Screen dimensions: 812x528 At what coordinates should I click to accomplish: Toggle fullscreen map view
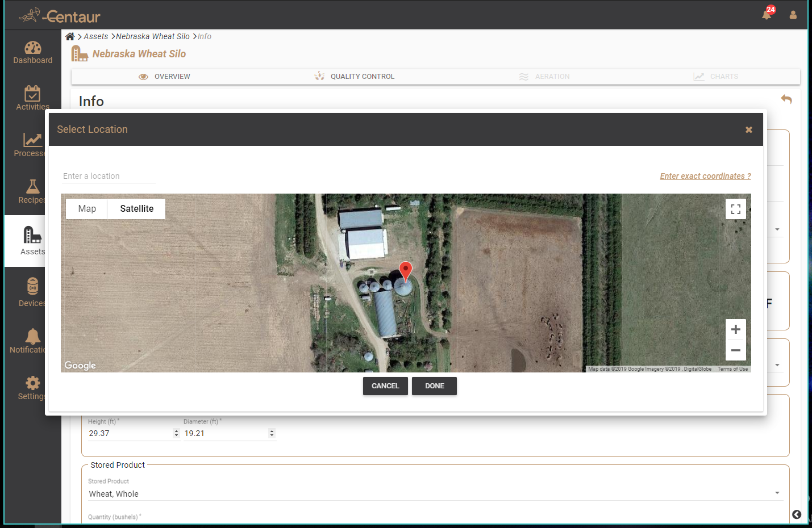coord(735,209)
